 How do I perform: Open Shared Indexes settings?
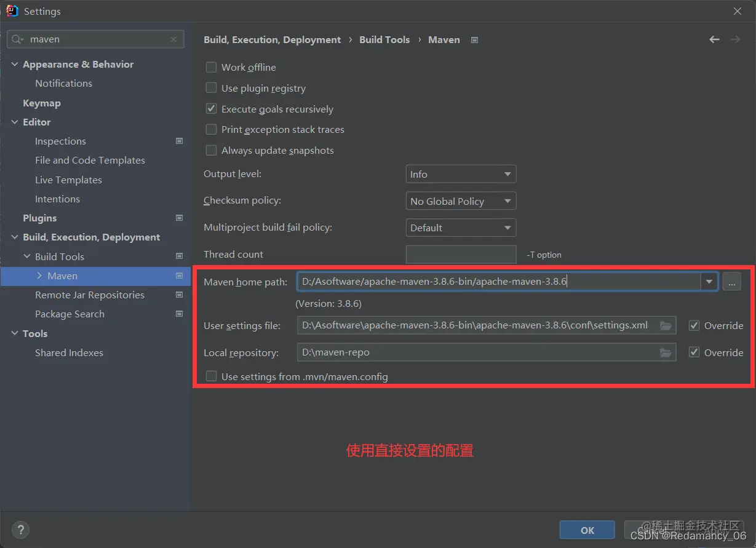pos(69,352)
